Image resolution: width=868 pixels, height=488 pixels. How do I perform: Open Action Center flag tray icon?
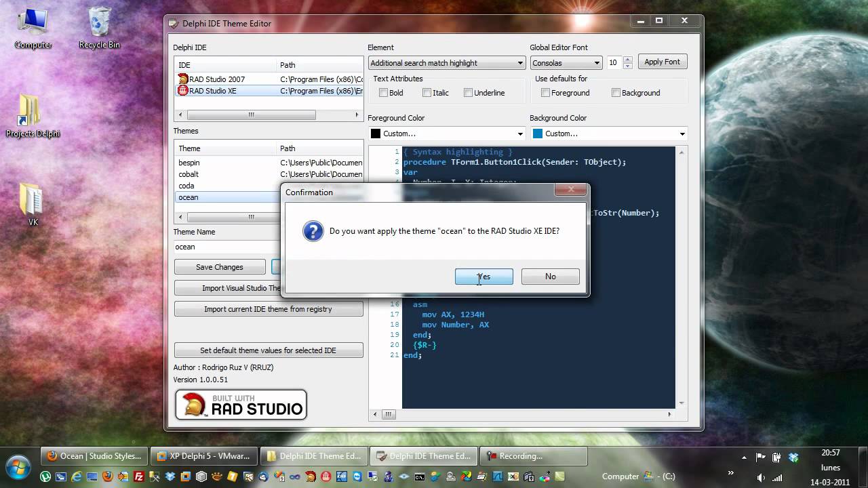(x=760, y=457)
